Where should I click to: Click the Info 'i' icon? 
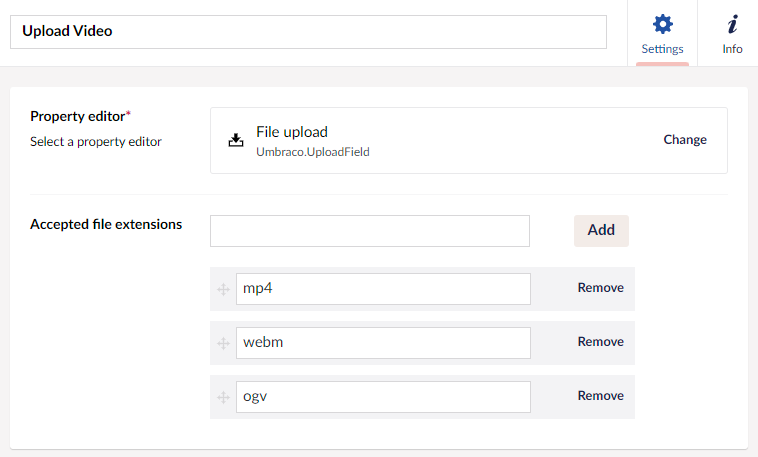click(x=732, y=24)
